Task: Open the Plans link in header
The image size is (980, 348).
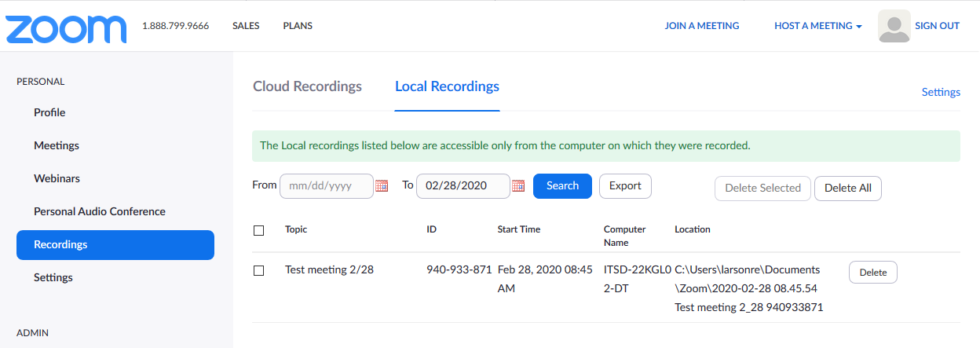Action: point(298,26)
